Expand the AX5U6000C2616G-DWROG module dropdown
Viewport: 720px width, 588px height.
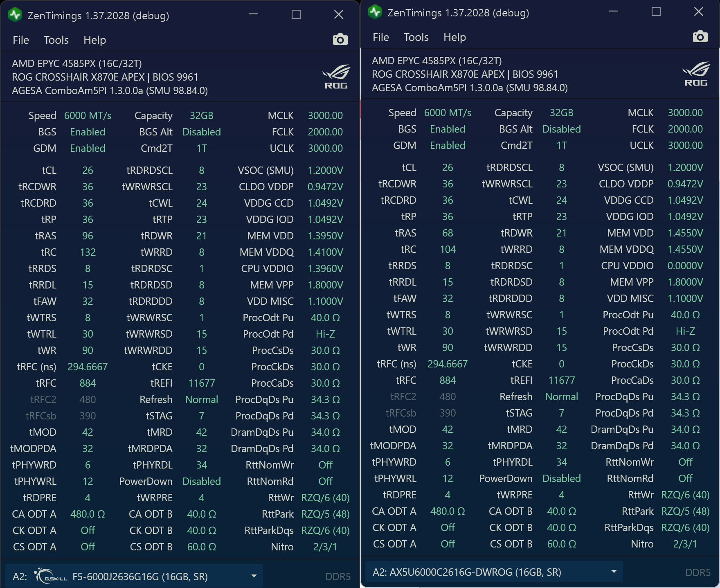coord(494,572)
